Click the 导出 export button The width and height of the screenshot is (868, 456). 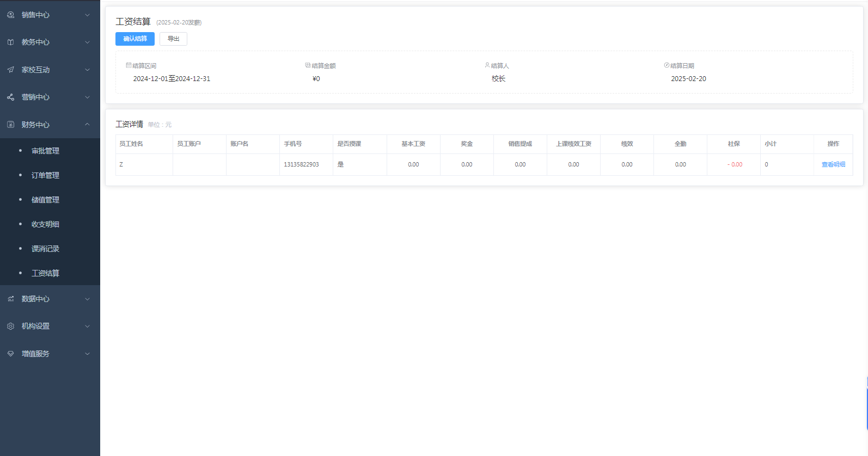pyautogui.click(x=173, y=39)
